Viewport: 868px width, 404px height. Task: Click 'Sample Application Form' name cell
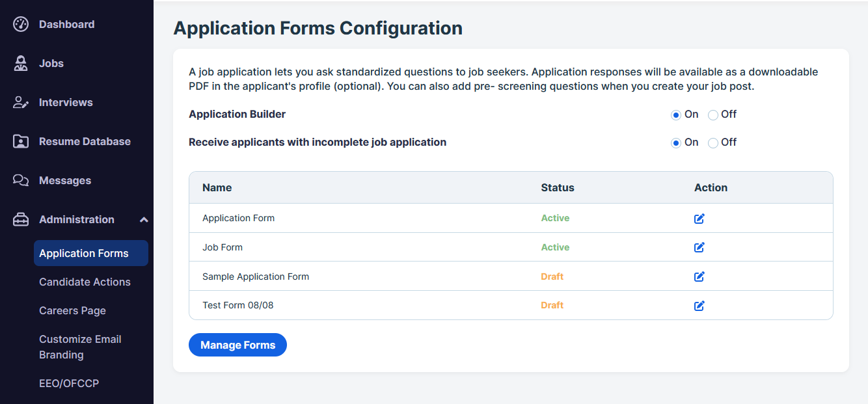pos(256,276)
